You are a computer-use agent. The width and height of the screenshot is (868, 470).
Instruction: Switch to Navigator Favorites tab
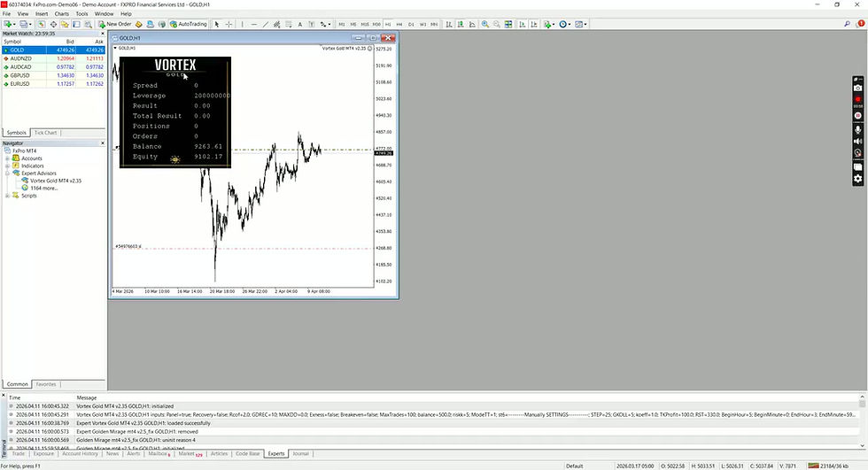pyautogui.click(x=46, y=384)
